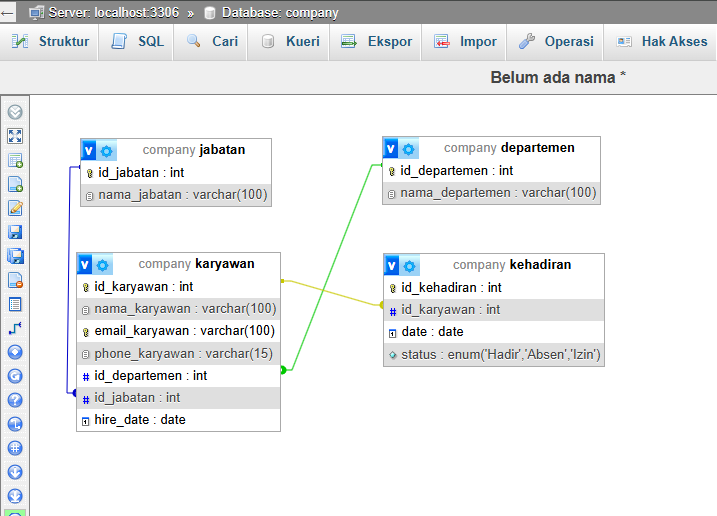
Task: Toggle small/big all tables icon
Action: point(15,472)
